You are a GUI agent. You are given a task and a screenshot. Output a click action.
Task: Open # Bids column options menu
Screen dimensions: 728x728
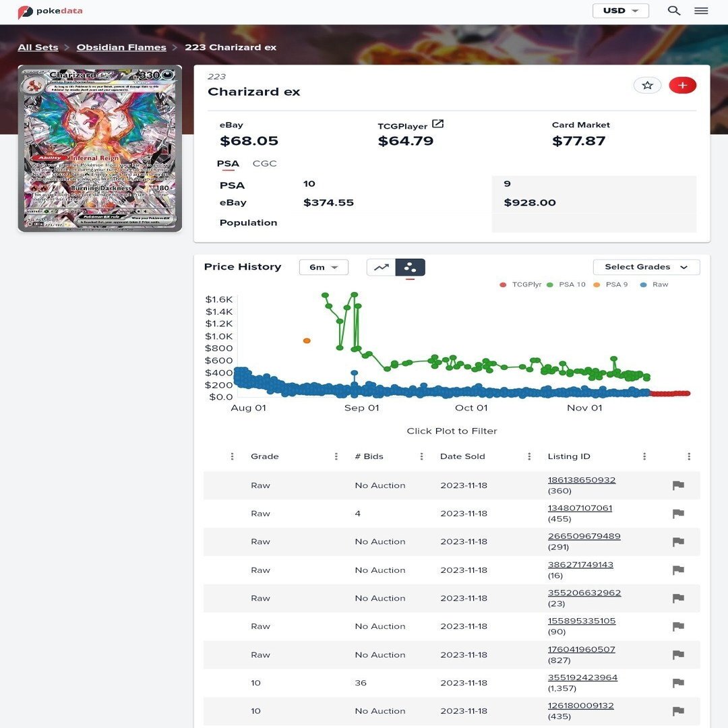(421, 456)
